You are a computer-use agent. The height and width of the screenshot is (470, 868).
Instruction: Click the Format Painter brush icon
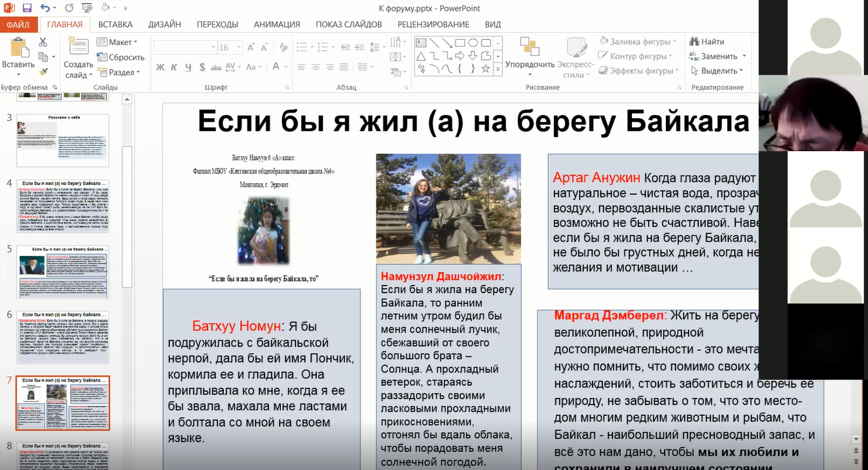[43, 72]
